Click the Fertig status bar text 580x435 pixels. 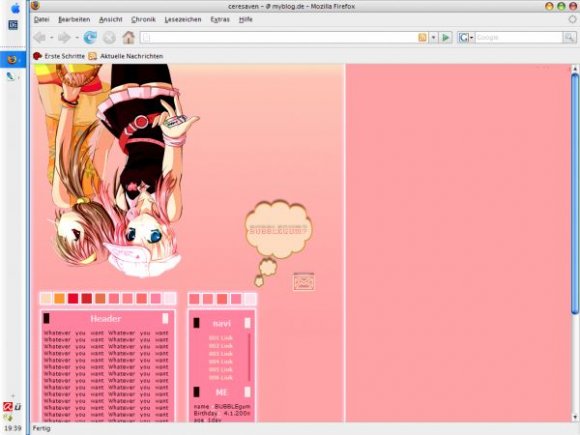click(x=41, y=428)
